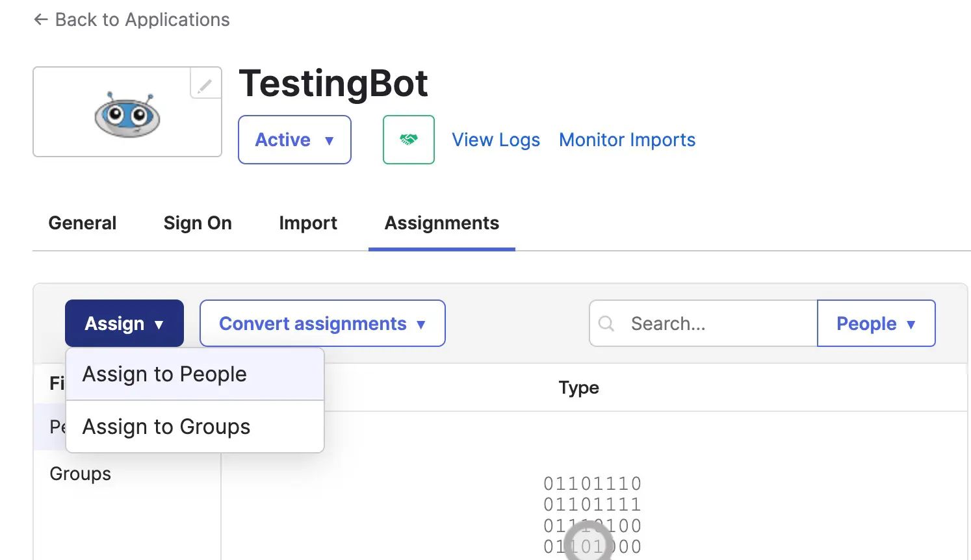Switch to the Import tab
The image size is (971, 560).
[308, 223]
